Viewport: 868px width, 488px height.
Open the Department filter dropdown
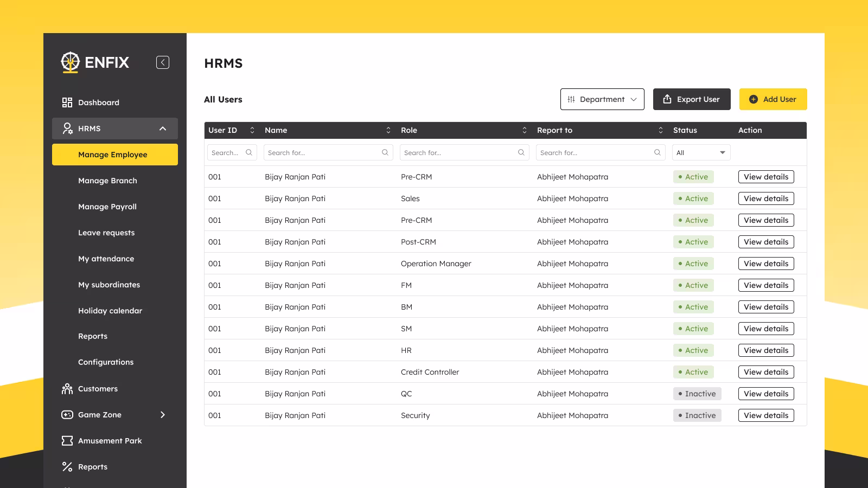tap(602, 99)
